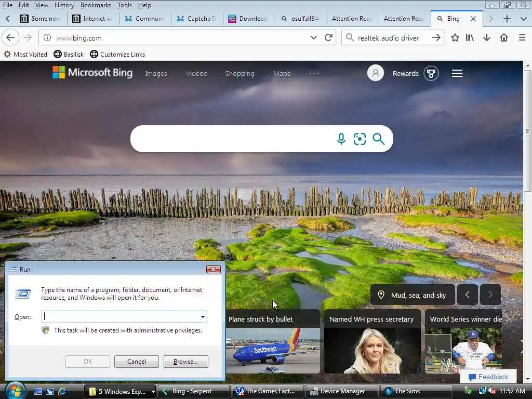532x399 pixels.
Task: Open the Windows Start orb
Action: pyautogui.click(x=15, y=391)
